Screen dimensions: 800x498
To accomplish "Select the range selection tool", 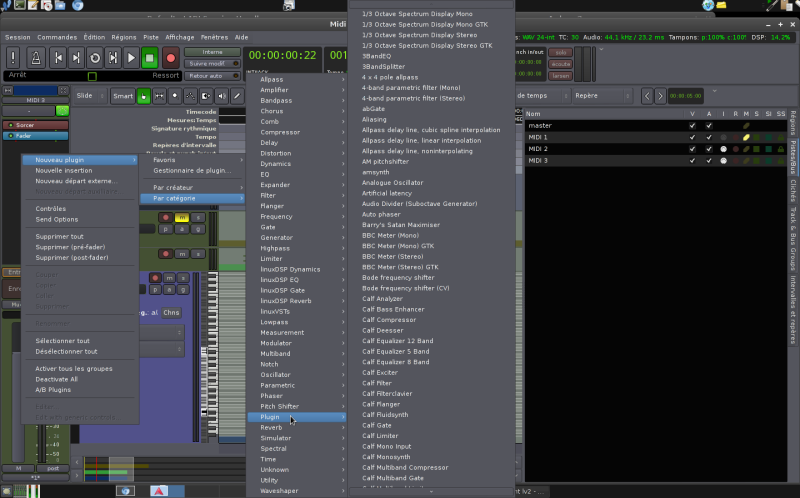I will [159, 96].
